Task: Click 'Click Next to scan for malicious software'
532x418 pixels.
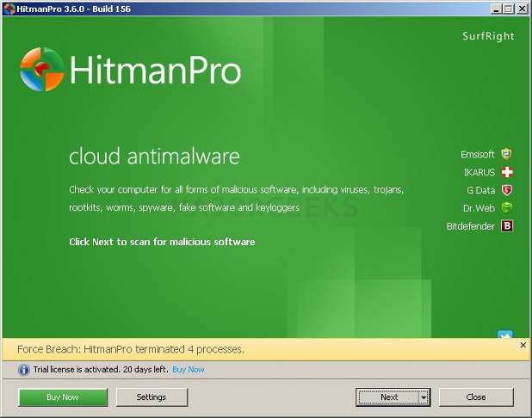Action: (x=162, y=242)
